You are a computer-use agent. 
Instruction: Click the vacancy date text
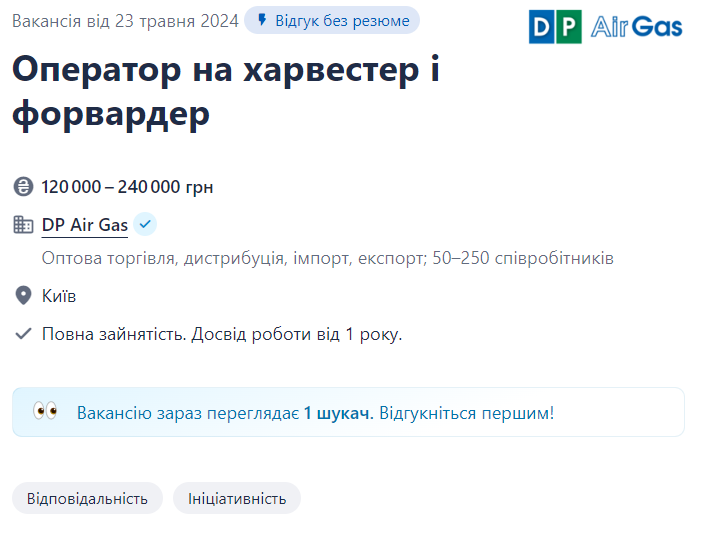(x=125, y=21)
